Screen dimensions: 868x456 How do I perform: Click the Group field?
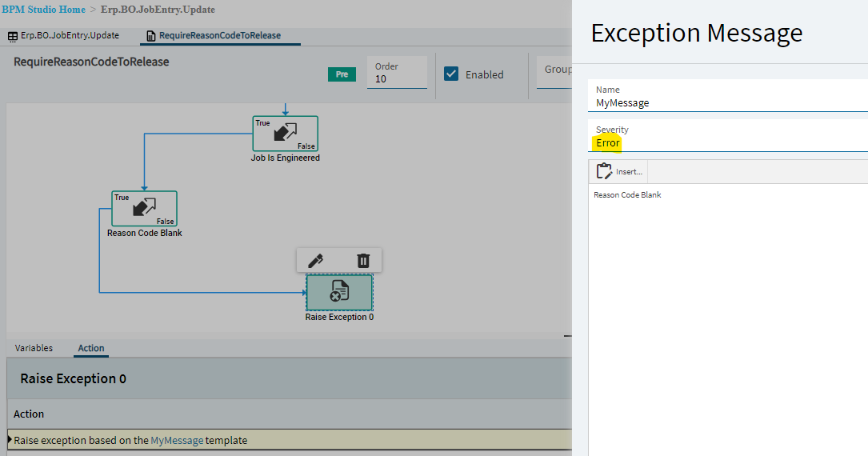[554, 71]
